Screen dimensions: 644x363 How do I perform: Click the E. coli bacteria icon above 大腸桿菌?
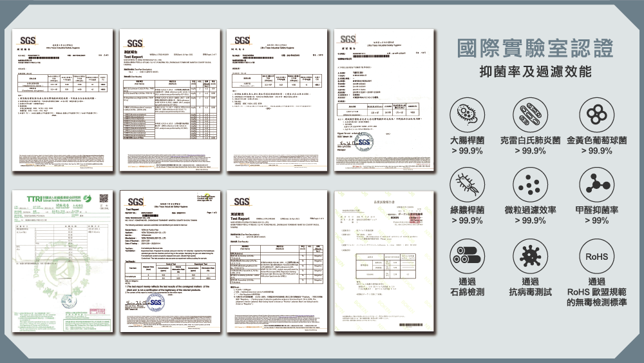tap(467, 115)
